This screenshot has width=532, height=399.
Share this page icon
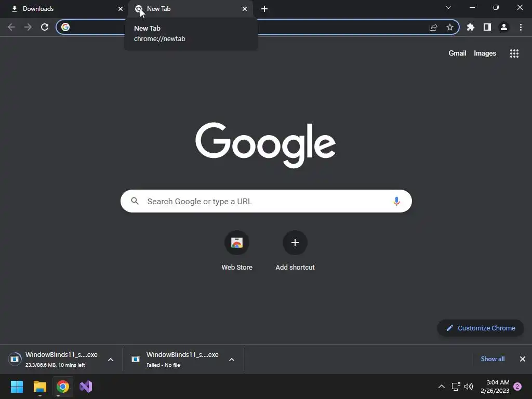click(x=433, y=27)
